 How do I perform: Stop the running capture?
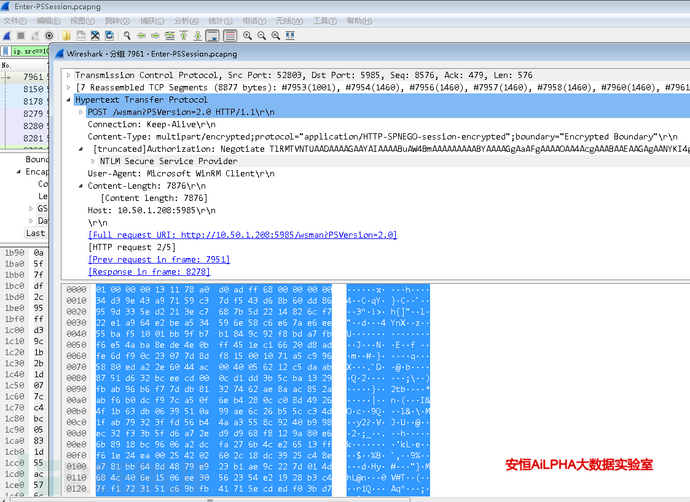click(21, 36)
